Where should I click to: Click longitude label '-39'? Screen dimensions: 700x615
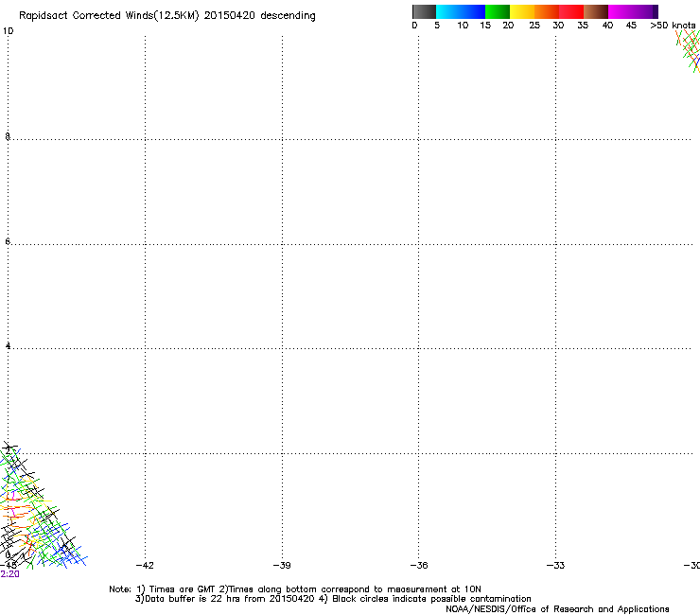[282, 566]
